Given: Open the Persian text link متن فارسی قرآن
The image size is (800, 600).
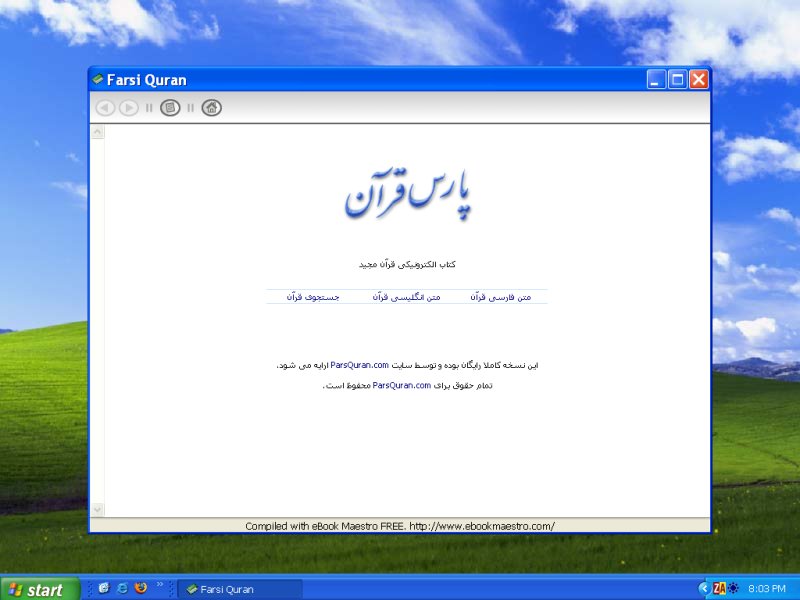Looking at the screenshot, I should [x=501, y=297].
